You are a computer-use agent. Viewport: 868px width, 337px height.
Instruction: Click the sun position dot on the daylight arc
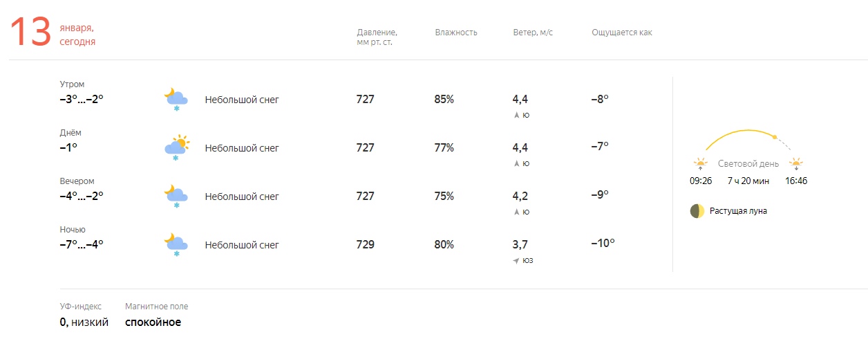click(775, 136)
